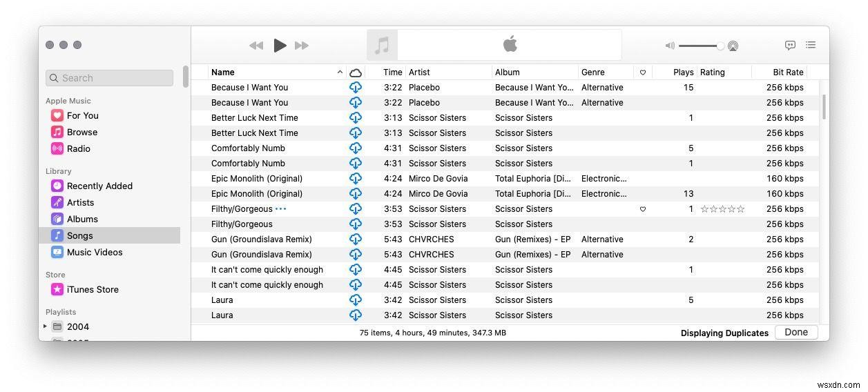This screenshot has height=392, width=868.
Task: Download It can't come quickly enough with 1 play
Action: pyautogui.click(x=356, y=269)
